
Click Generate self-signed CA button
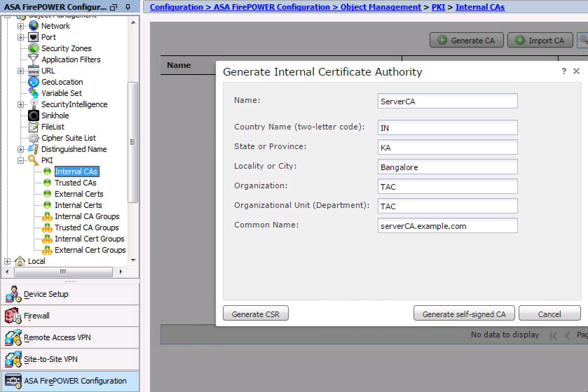click(464, 313)
